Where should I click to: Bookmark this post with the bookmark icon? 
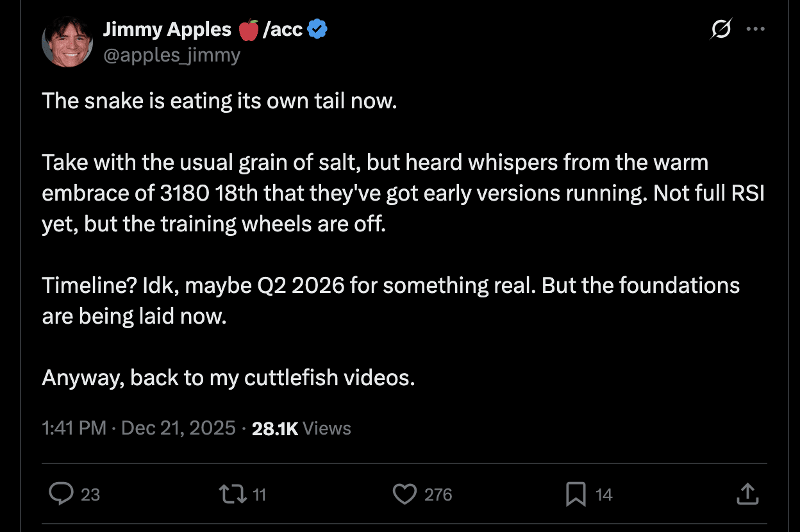[x=576, y=494]
